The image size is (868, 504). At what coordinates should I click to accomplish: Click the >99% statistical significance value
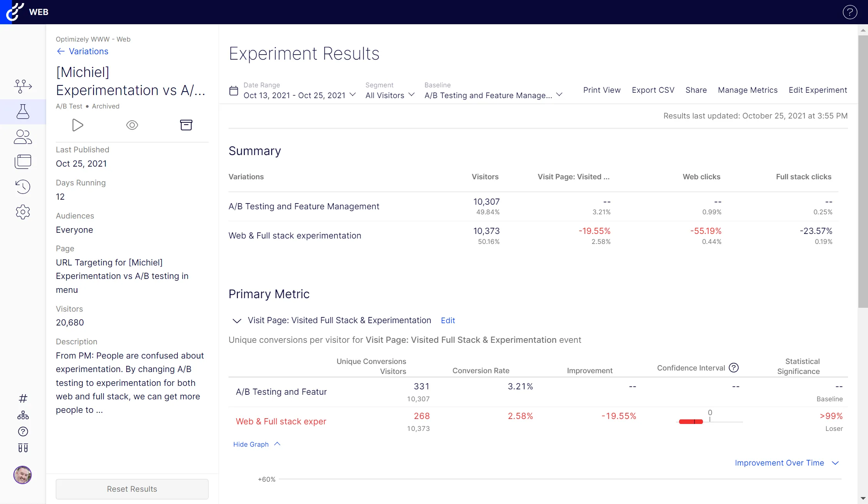tap(831, 416)
